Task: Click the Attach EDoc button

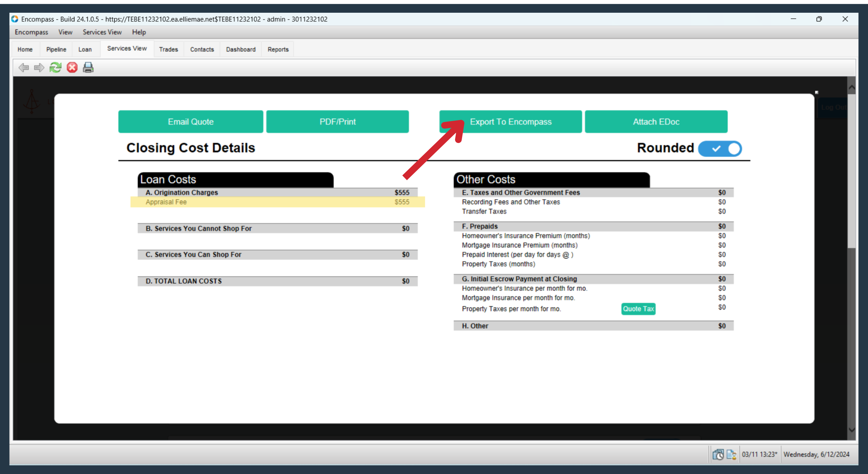Action: (656, 122)
